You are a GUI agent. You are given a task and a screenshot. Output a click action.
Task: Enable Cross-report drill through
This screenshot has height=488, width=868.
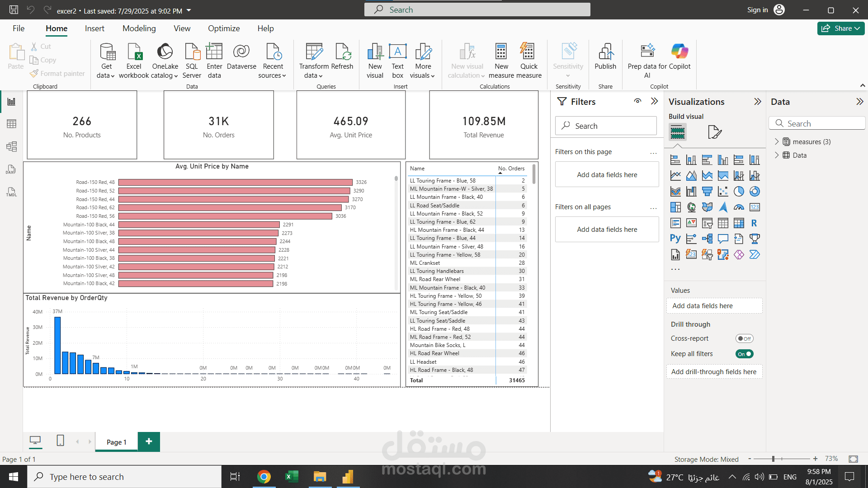744,338
